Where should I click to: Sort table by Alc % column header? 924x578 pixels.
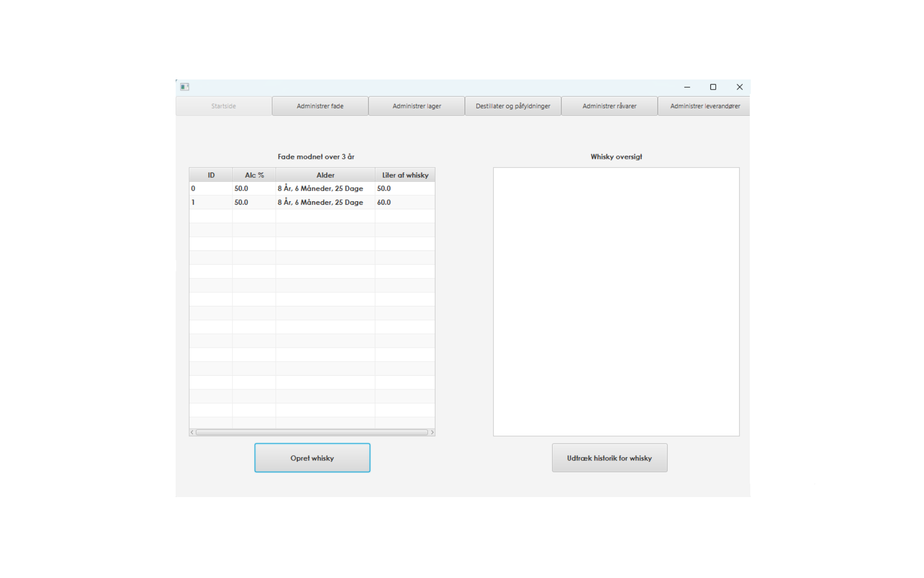point(254,175)
